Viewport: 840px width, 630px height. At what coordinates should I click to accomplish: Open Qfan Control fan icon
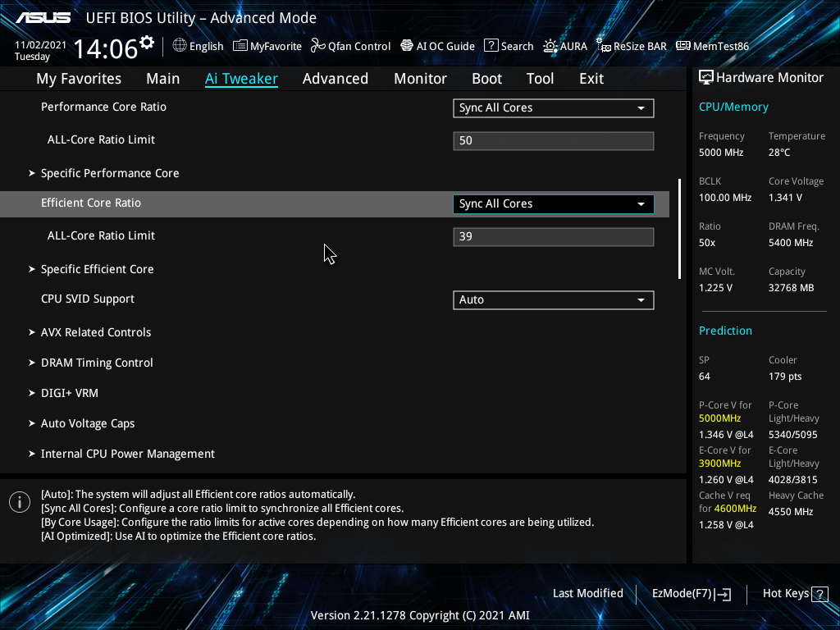pos(318,46)
